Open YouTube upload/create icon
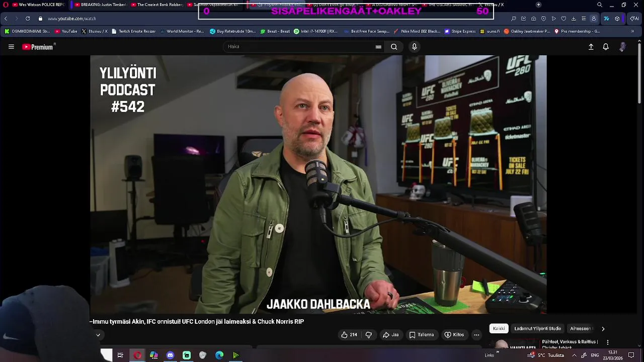Screen dimensions: 644x362 tap(591, 47)
